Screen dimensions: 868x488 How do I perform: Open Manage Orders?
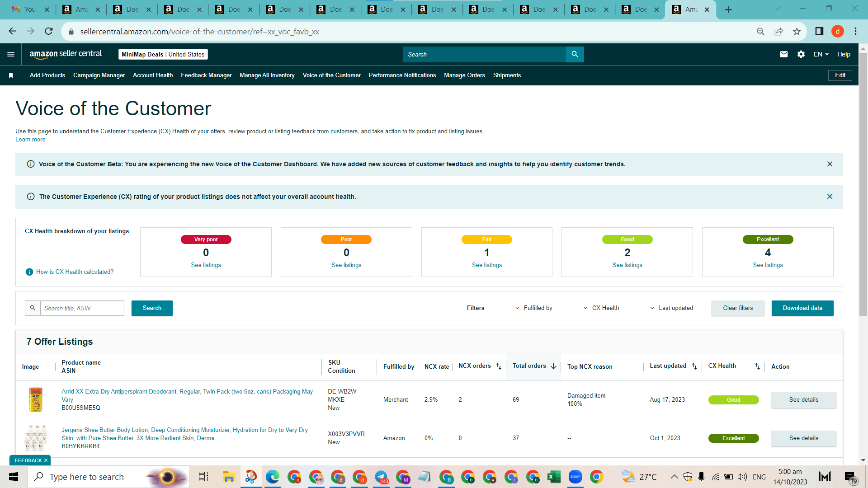coord(464,75)
